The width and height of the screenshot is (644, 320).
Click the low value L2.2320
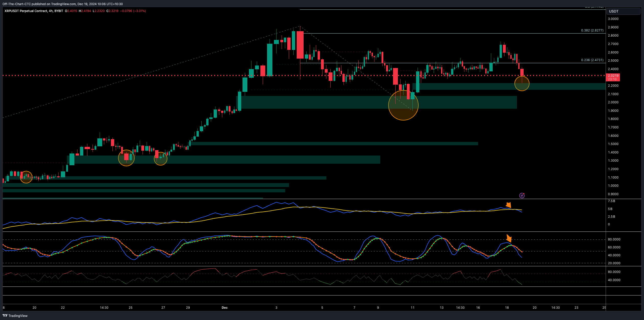(x=99, y=11)
